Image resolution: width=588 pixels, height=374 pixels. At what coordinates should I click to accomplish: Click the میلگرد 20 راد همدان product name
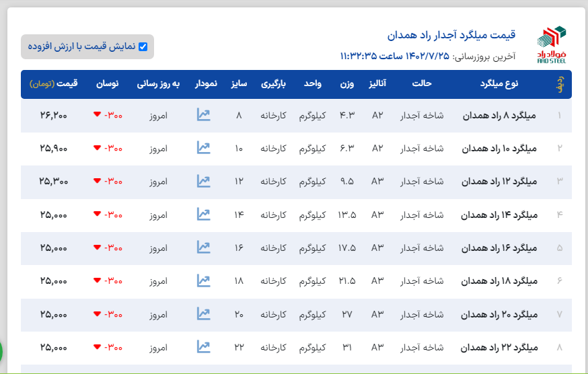pos(499,315)
